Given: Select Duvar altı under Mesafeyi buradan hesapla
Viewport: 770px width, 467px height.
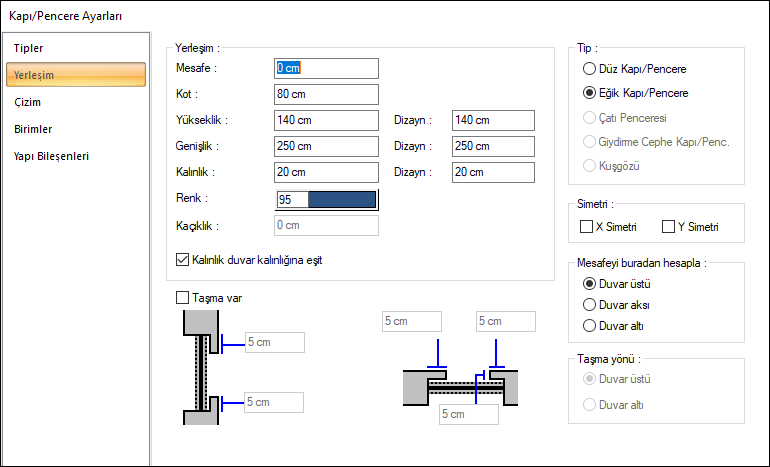Looking at the screenshot, I should tap(589, 325).
